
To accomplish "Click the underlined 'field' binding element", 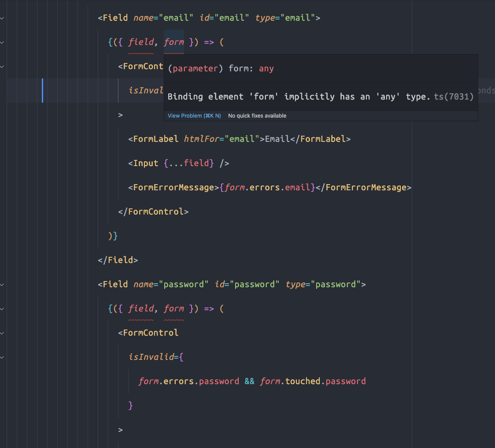I will (141, 42).
